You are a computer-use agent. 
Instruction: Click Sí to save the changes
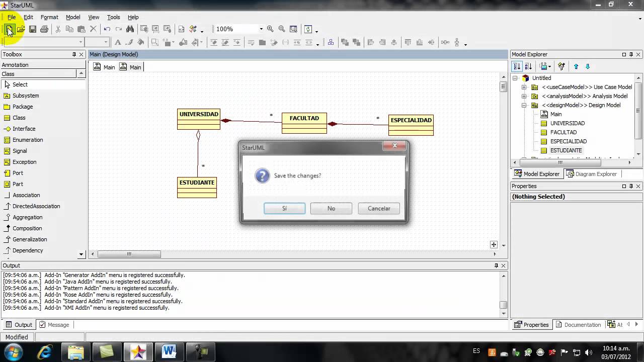click(284, 208)
